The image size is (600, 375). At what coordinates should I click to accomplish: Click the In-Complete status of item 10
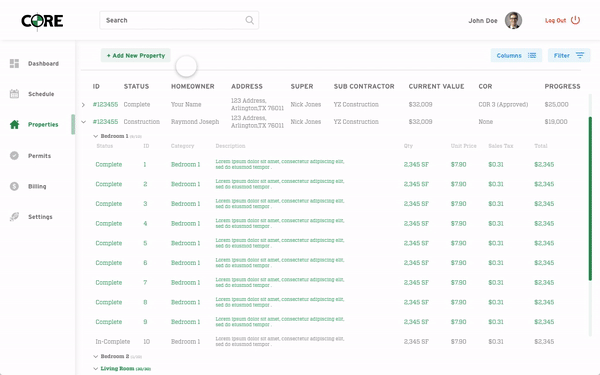[112, 342]
